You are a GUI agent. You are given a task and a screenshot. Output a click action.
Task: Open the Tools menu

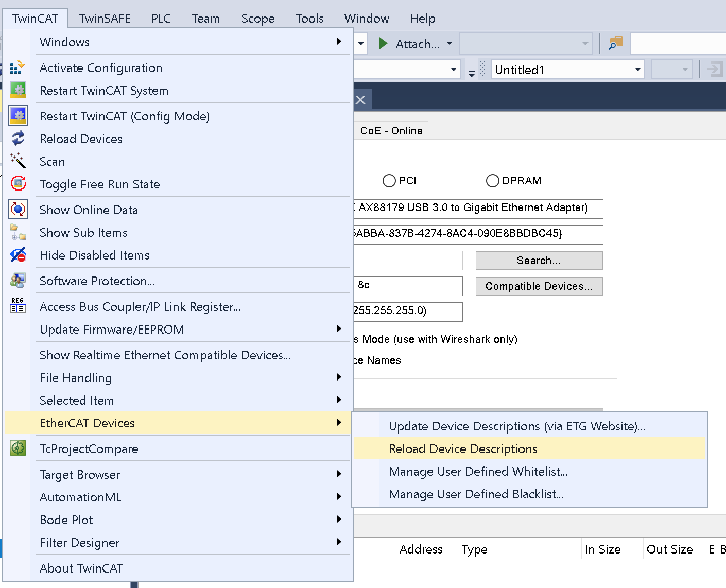click(x=309, y=19)
